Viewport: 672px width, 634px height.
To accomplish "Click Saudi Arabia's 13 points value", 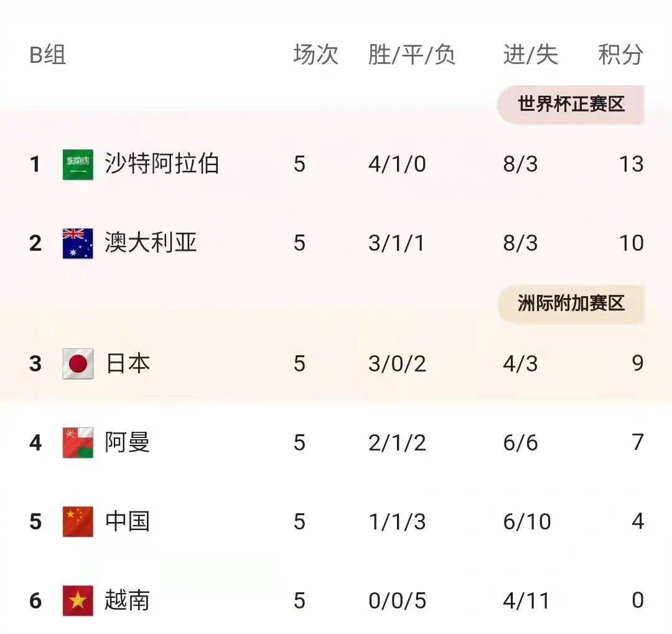I will click(631, 164).
